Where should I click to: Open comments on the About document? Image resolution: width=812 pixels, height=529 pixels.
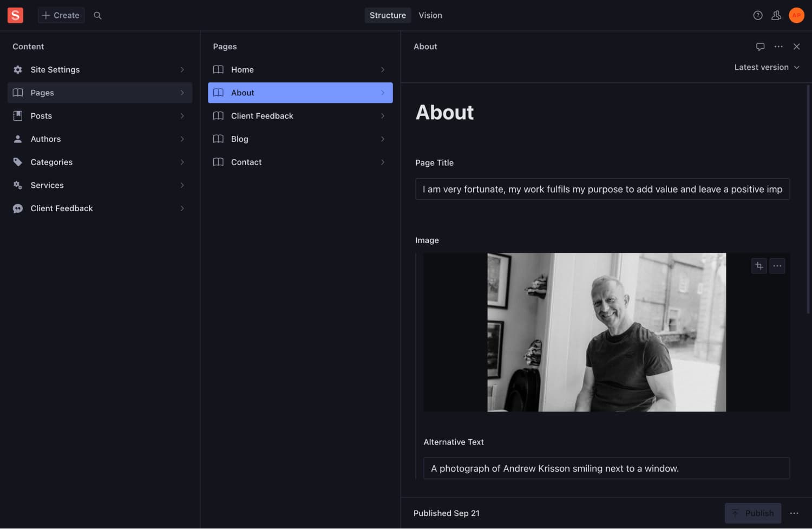[761, 47]
